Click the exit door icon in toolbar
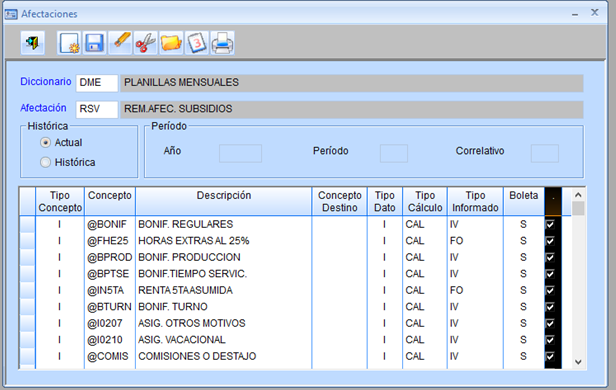616x390 pixels. [x=33, y=43]
